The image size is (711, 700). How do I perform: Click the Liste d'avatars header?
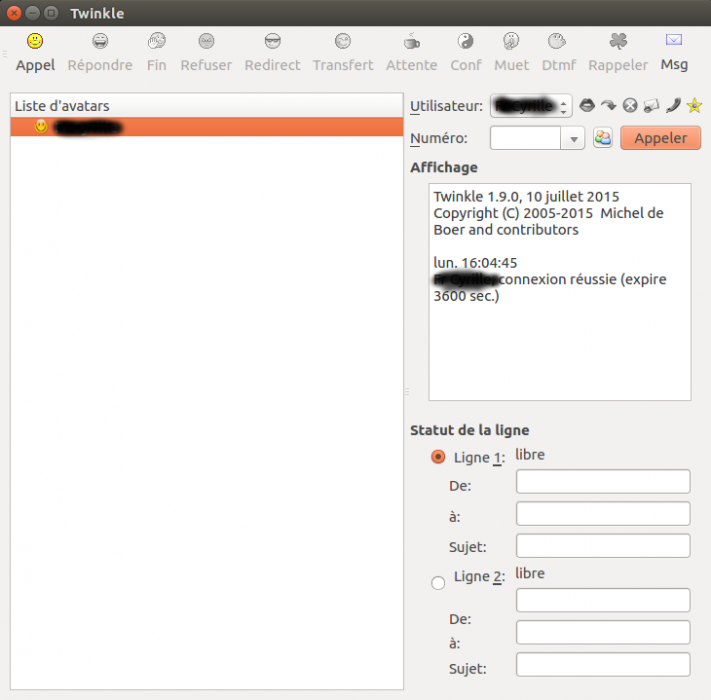(x=207, y=106)
